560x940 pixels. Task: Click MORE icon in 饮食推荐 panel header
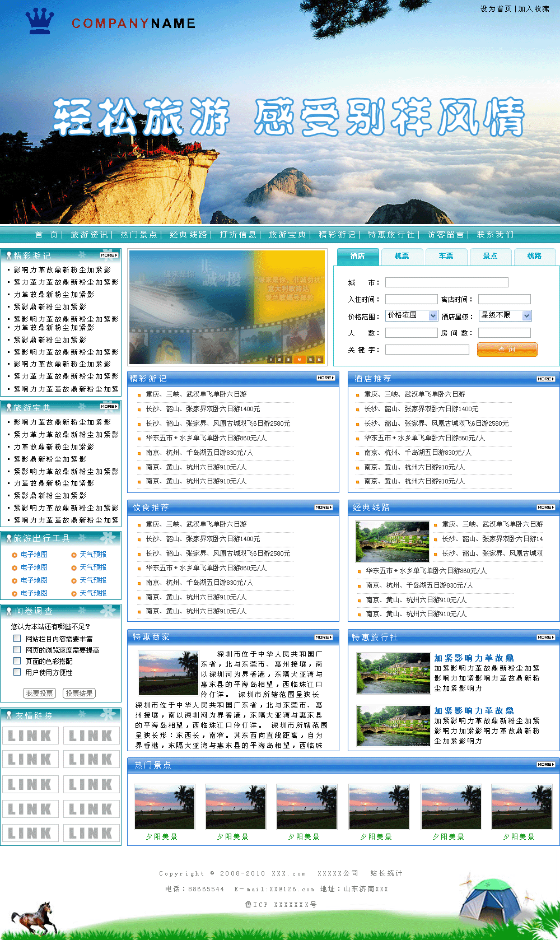click(x=323, y=508)
